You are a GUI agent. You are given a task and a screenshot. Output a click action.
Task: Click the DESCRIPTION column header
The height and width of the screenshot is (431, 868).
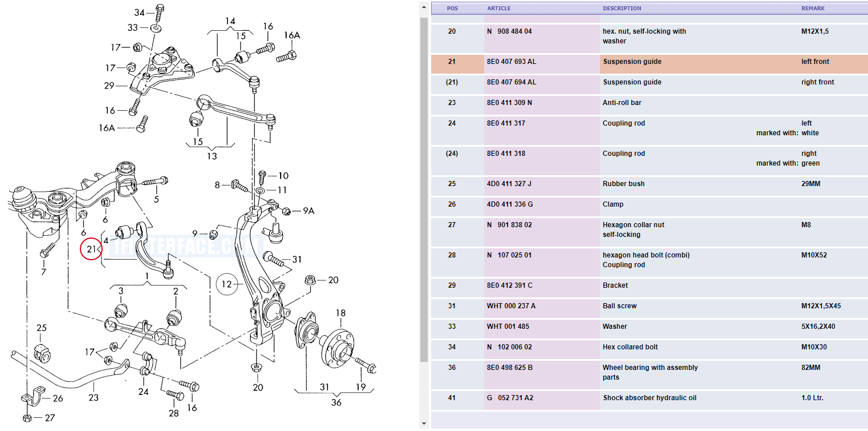(x=622, y=9)
